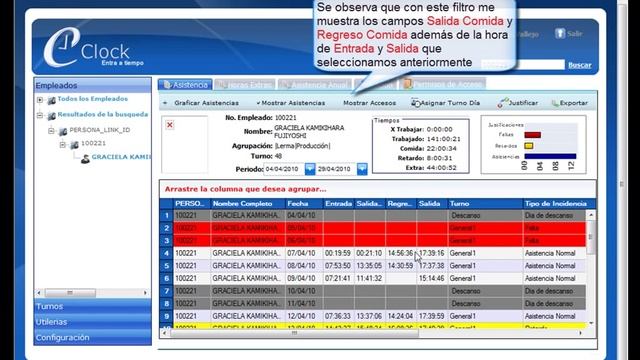Click the employee tree horizontal scrollbar thumb

pyautogui.click(x=70, y=293)
